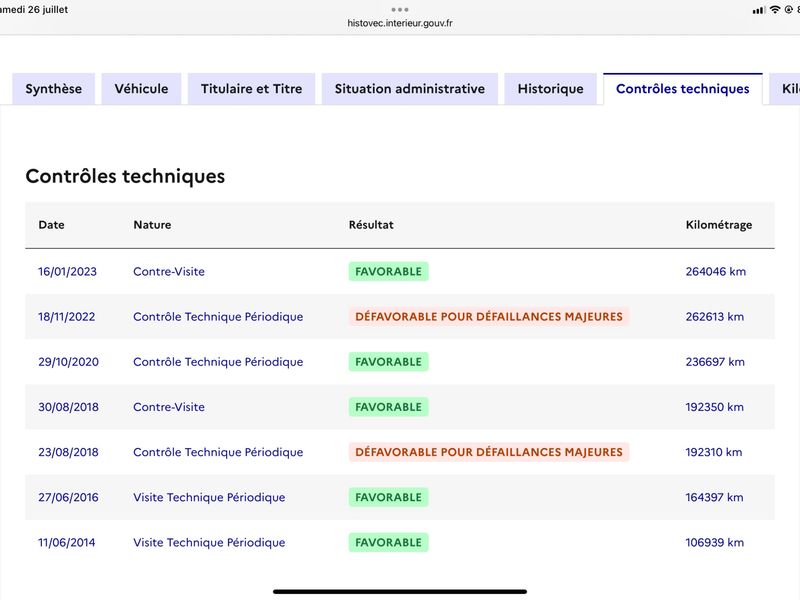Click the 164397 km value
The width and height of the screenshot is (800, 600).
[x=714, y=497]
